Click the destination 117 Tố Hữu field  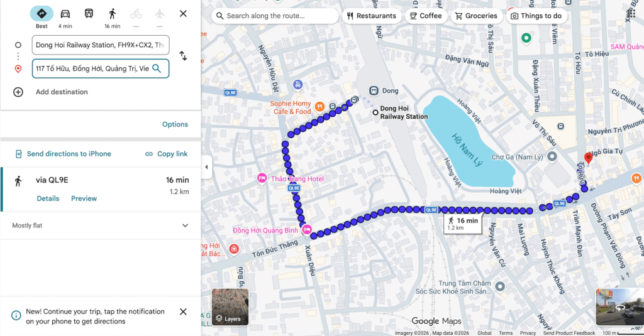101,68
